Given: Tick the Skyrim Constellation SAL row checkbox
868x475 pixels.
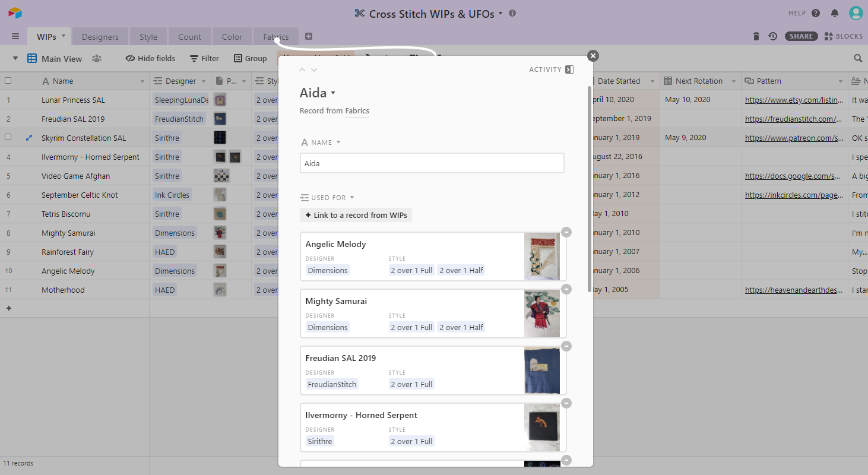Looking at the screenshot, I should coord(8,137).
